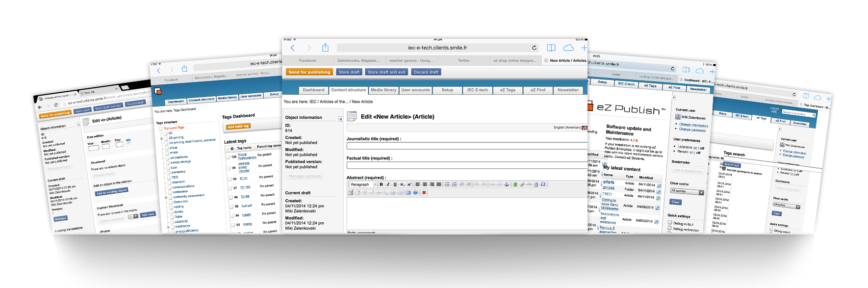Insert bullet list in Abstract editor
The width and height of the screenshot is (868, 288).
pyautogui.click(x=447, y=184)
